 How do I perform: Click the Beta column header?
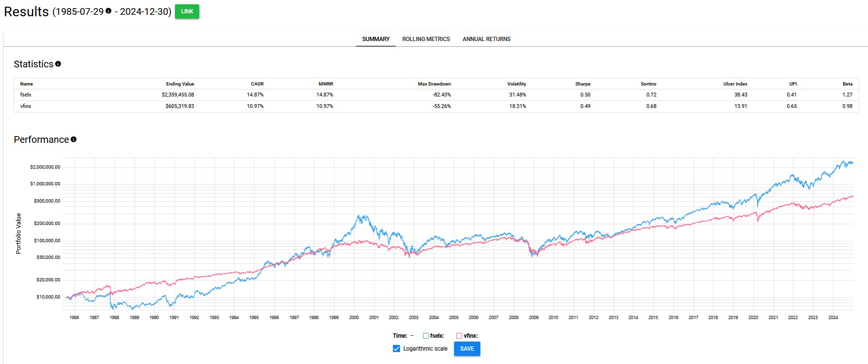pos(847,84)
